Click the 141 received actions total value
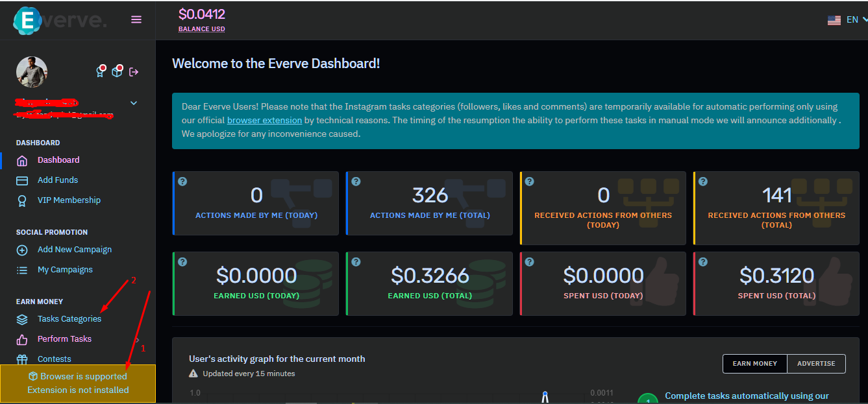This screenshot has width=868, height=404. pyautogui.click(x=776, y=195)
